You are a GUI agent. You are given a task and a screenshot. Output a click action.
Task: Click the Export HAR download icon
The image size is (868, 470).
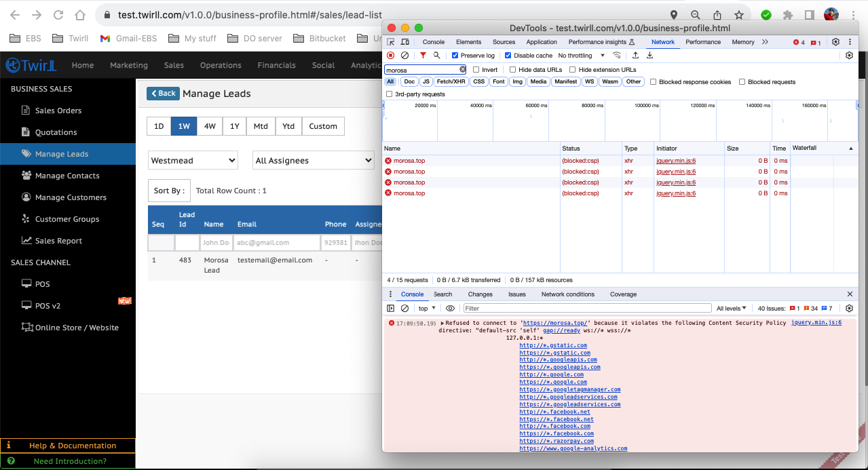(649, 56)
